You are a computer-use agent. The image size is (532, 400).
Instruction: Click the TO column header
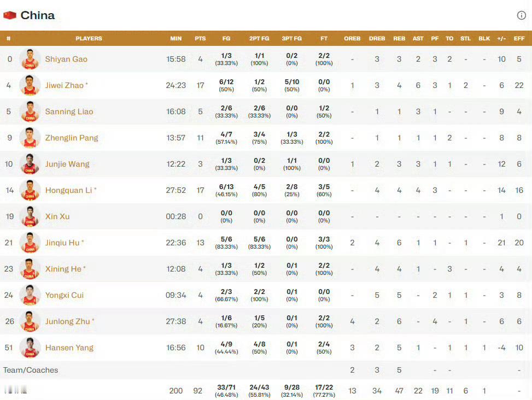tap(449, 39)
